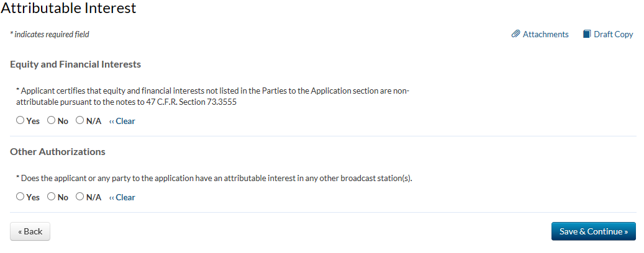This screenshot has height=253, width=644.
Task: Select No for other broadcast stations interest
Action: 52,197
